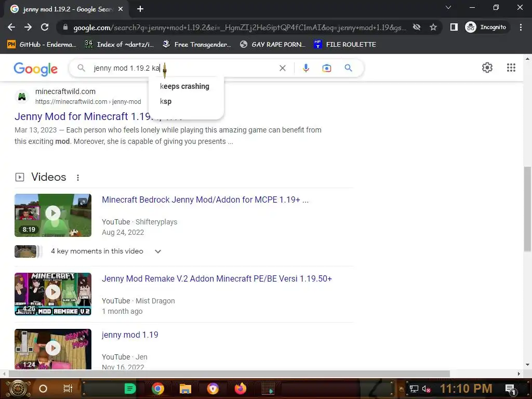Toggle the browser side panel
This screenshot has width=532, height=399.
click(454, 27)
